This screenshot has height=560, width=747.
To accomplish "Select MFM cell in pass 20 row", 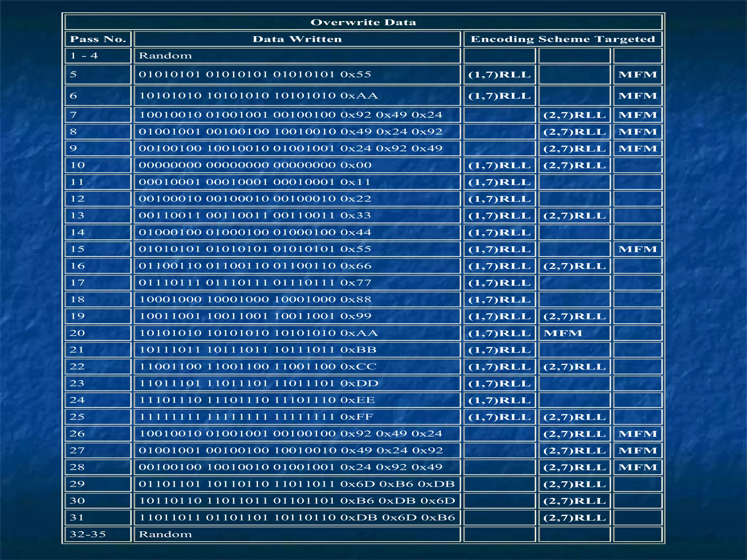I will [574, 333].
